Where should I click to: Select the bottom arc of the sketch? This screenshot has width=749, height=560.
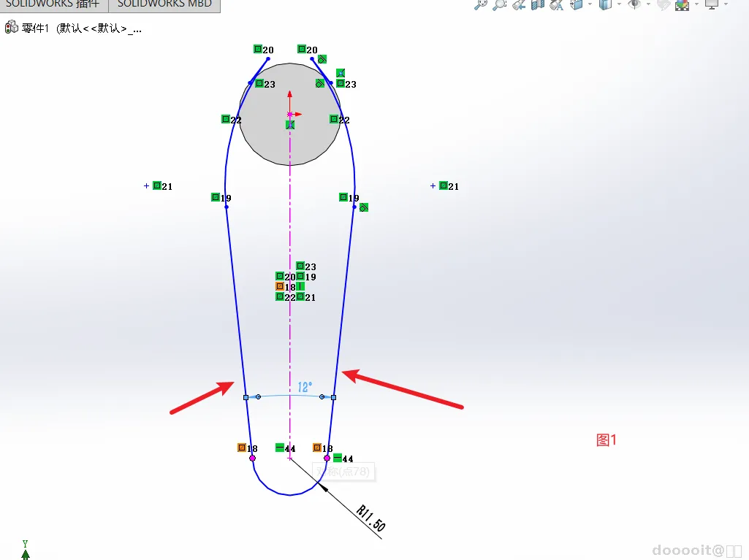coord(289,494)
